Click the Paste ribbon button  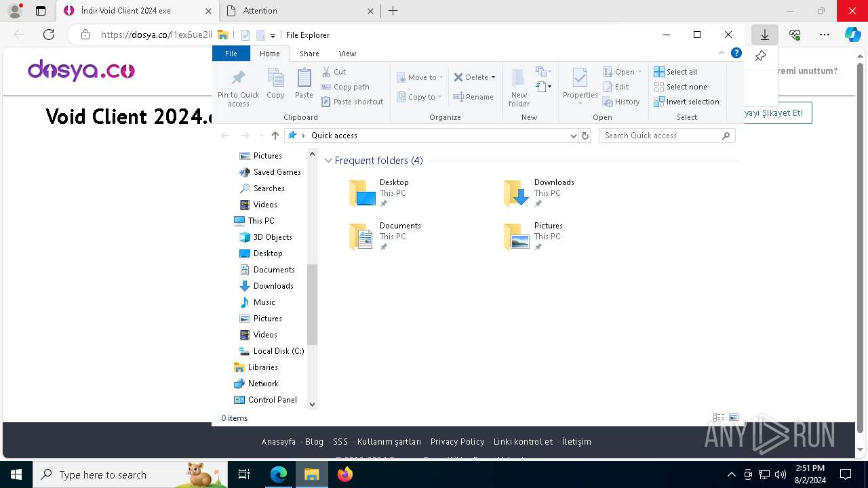304,84
